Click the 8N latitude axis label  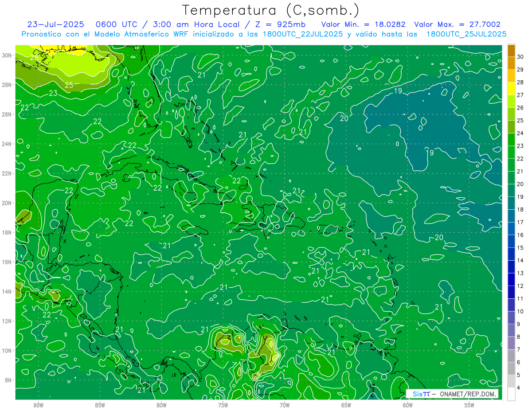point(9,380)
